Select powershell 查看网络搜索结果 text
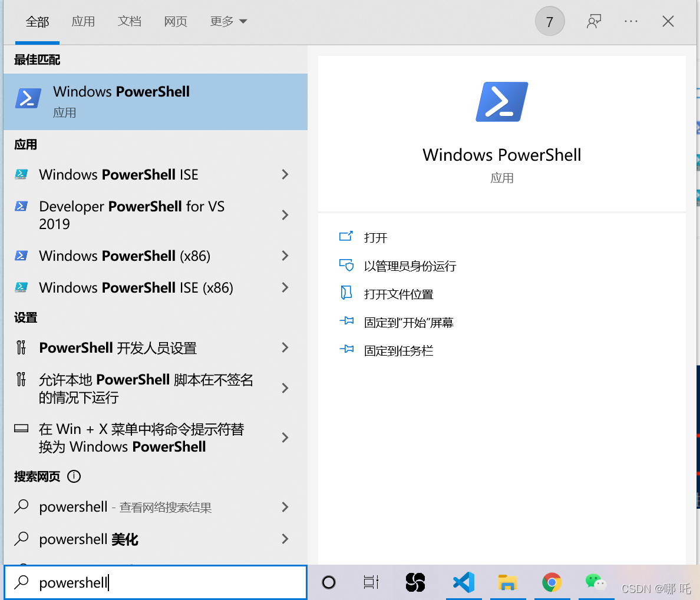This screenshot has width=700, height=600. point(125,507)
